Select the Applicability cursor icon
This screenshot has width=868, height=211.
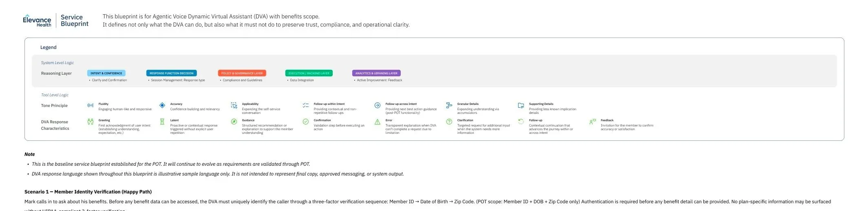[234, 105]
